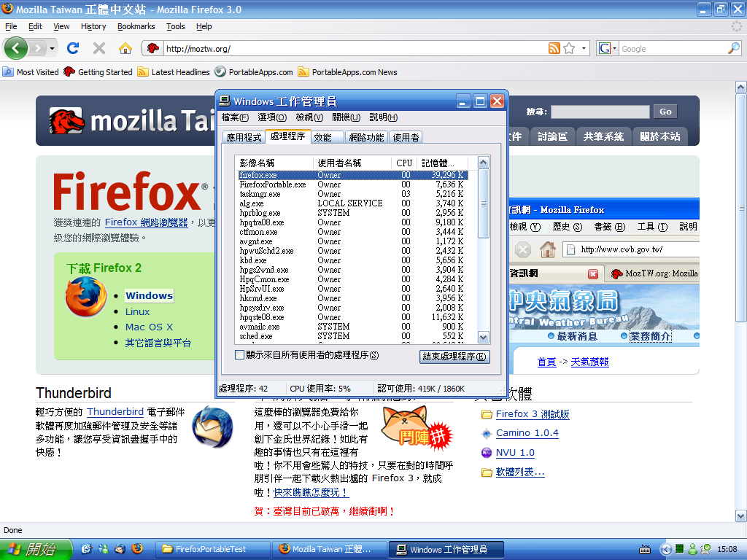This screenshot has height=560, width=747.
Task: Click the URL address field
Action: tap(355, 49)
